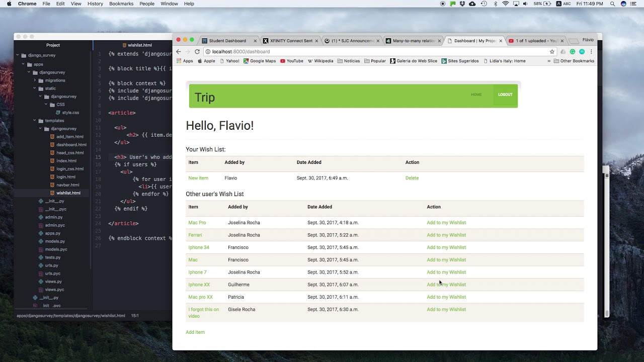This screenshot has width=644, height=362.
Task: Open the Notícias bookmarks folder
Action: (349, 61)
